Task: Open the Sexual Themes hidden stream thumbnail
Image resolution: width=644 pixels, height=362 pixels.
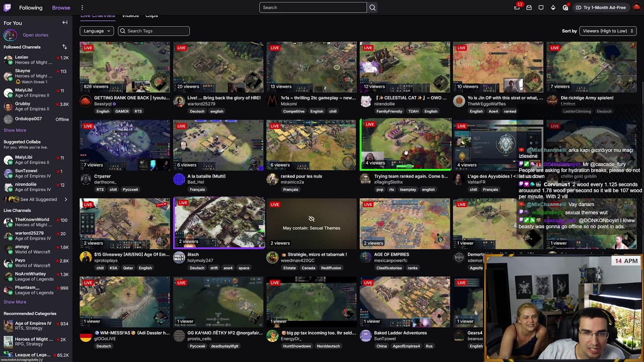Action: (311, 223)
